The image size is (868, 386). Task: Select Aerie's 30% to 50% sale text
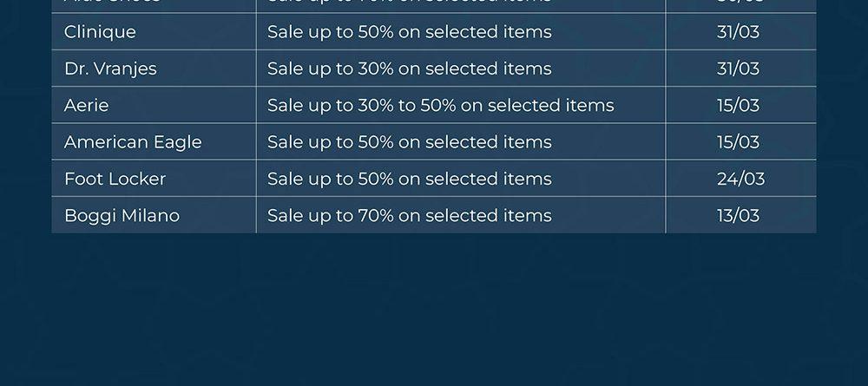tap(440, 105)
